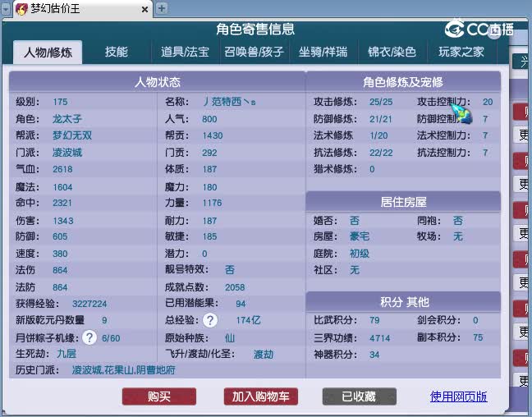Click the 房屋 value 豪宅
The width and height of the screenshot is (532, 417).
[x=360, y=236]
